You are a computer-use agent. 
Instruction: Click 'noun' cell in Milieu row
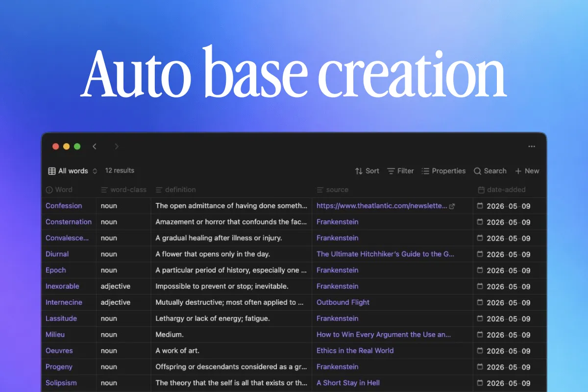(109, 335)
